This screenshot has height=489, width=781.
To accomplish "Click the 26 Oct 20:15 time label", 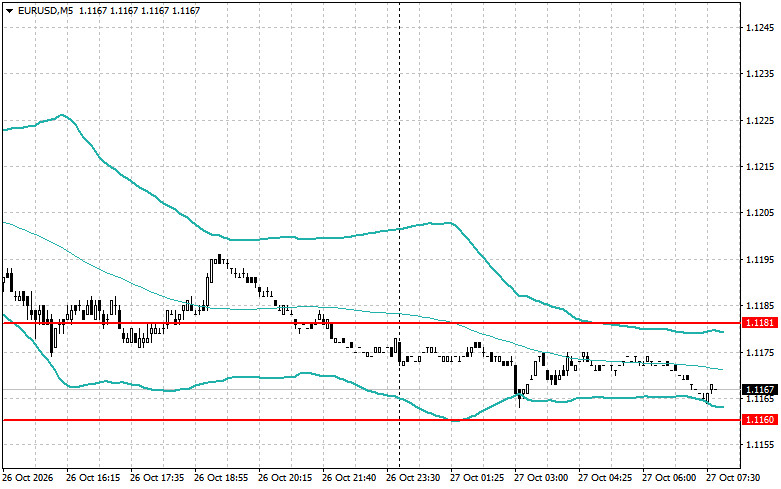I will pos(285,478).
